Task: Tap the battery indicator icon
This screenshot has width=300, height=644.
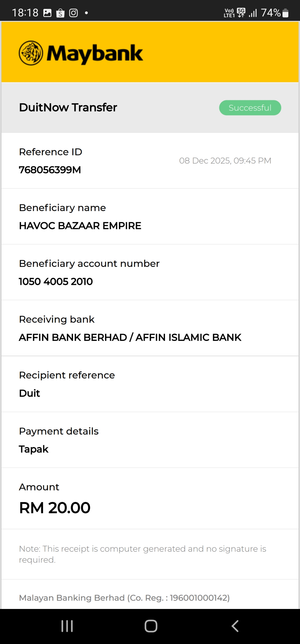Action: click(x=285, y=13)
